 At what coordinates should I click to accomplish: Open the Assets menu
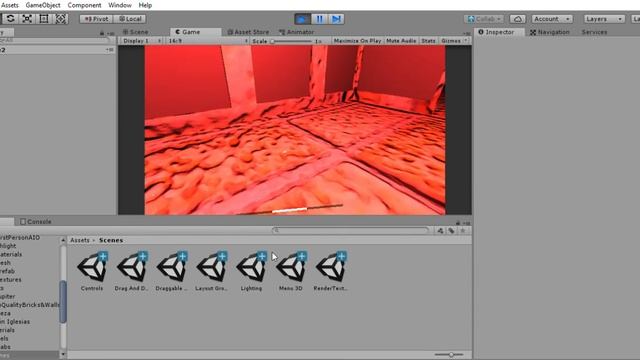pyautogui.click(x=9, y=5)
